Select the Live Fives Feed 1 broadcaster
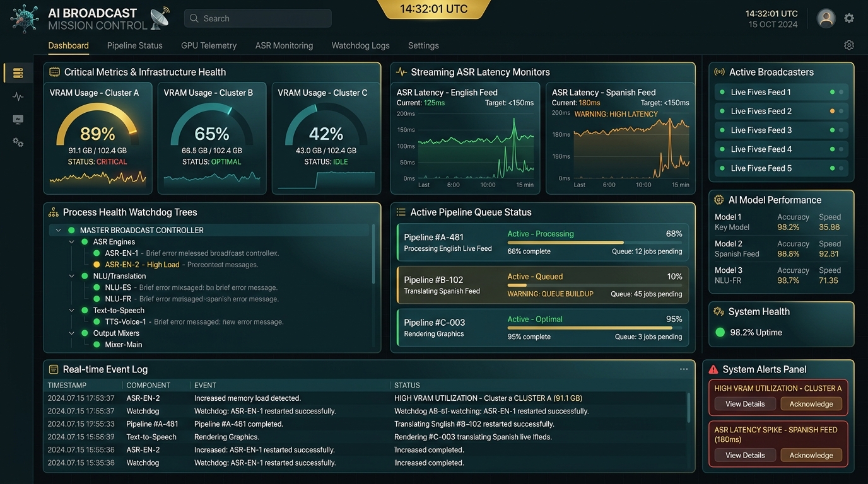868x484 pixels. [x=781, y=92]
